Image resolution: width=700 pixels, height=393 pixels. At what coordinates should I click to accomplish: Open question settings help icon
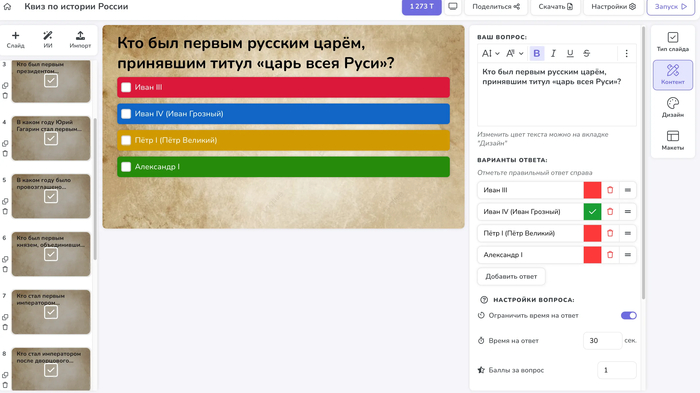484,300
